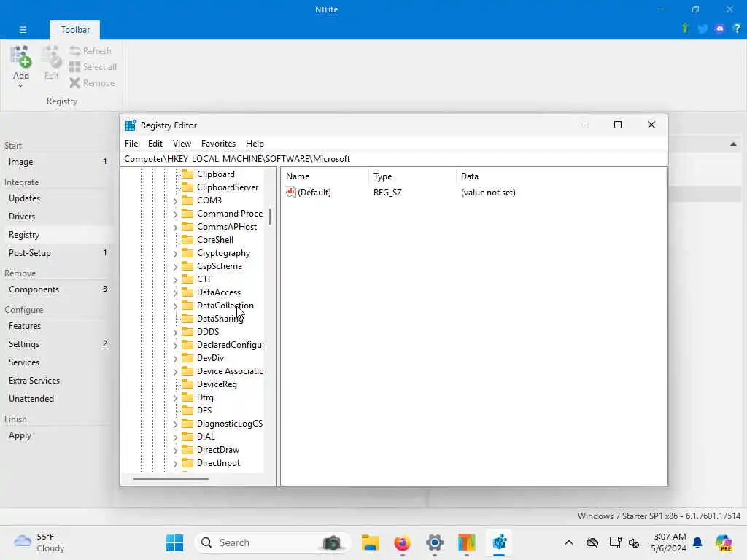The height and width of the screenshot is (560, 747).
Task: Open the NTLite hamburger menu
Action: pyautogui.click(x=23, y=29)
